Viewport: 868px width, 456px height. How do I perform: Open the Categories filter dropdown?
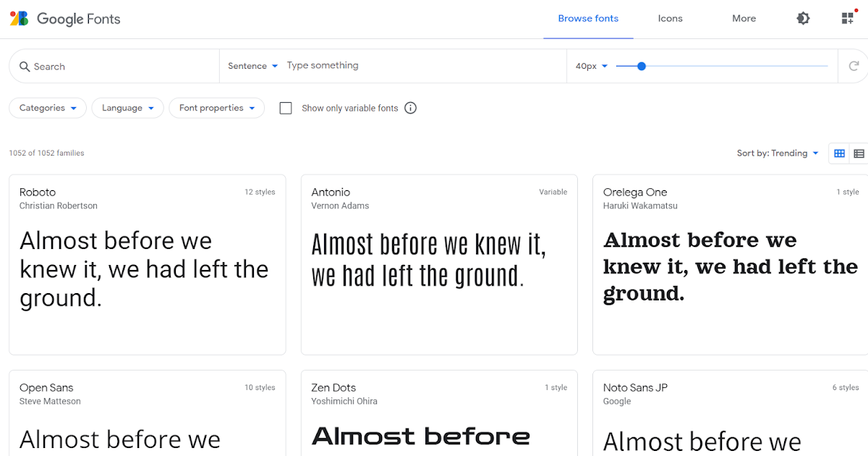pos(47,107)
